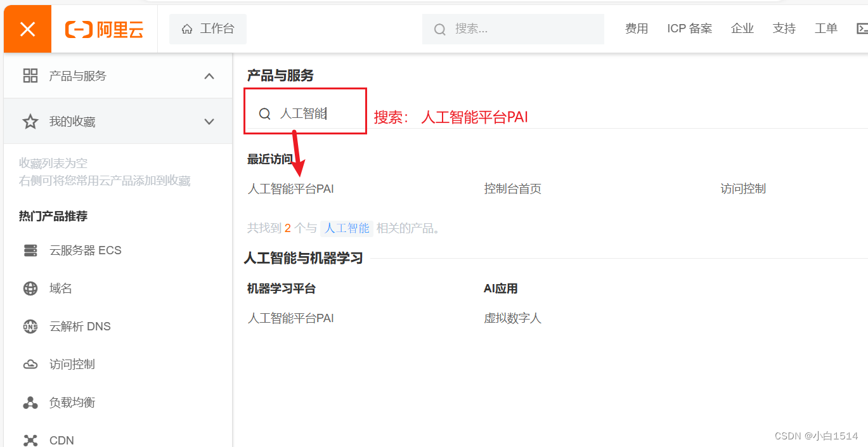Image resolution: width=868 pixels, height=447 pixels.
Task: Click the 热门产品推荐 heading
Action: [x=53, y=216]
